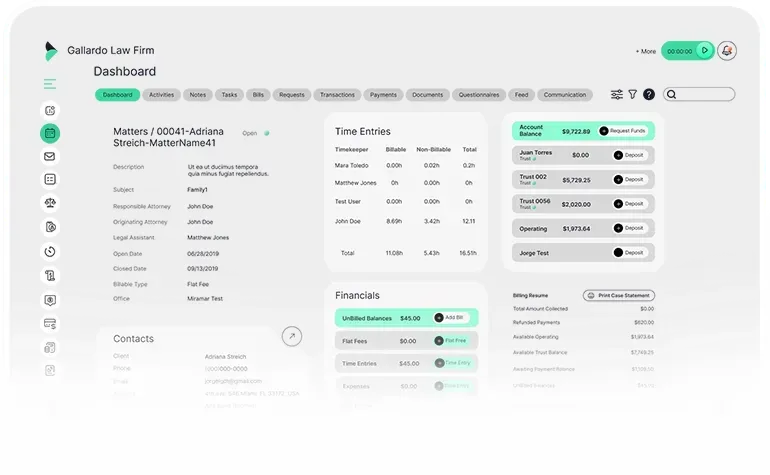Click Deposit for Trust 0056
The height and width of the screenshot is (475, 770).
[629, 203]
